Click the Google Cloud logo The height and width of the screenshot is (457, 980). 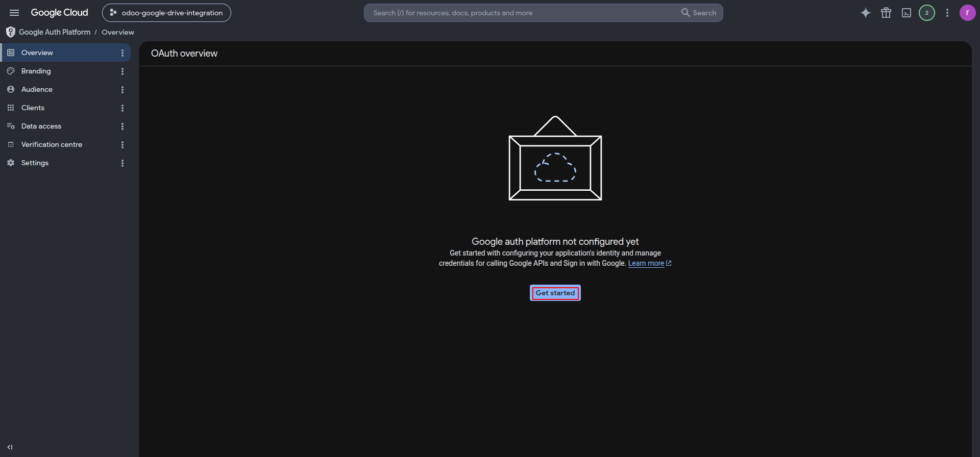click(59, 13)
